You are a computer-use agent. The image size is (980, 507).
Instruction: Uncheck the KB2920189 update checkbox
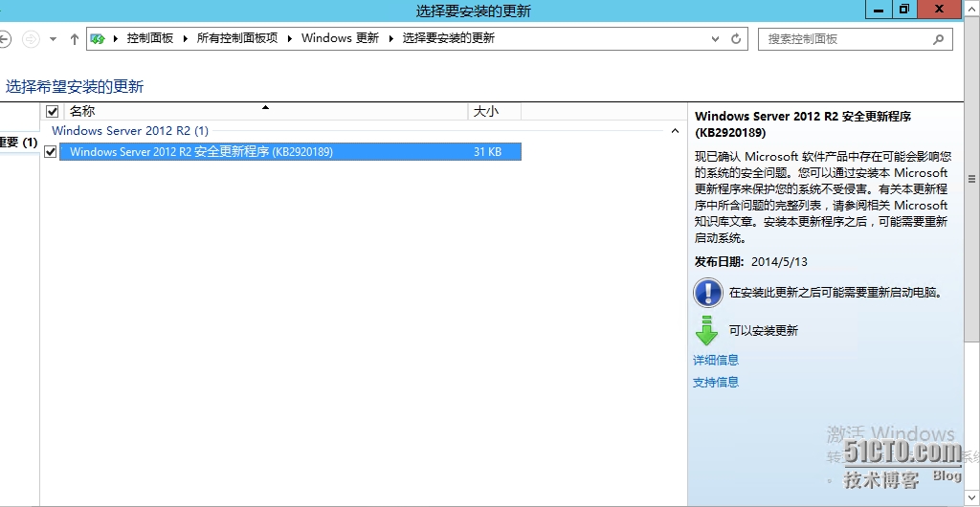pyautogui.click(x=51, y=152)
